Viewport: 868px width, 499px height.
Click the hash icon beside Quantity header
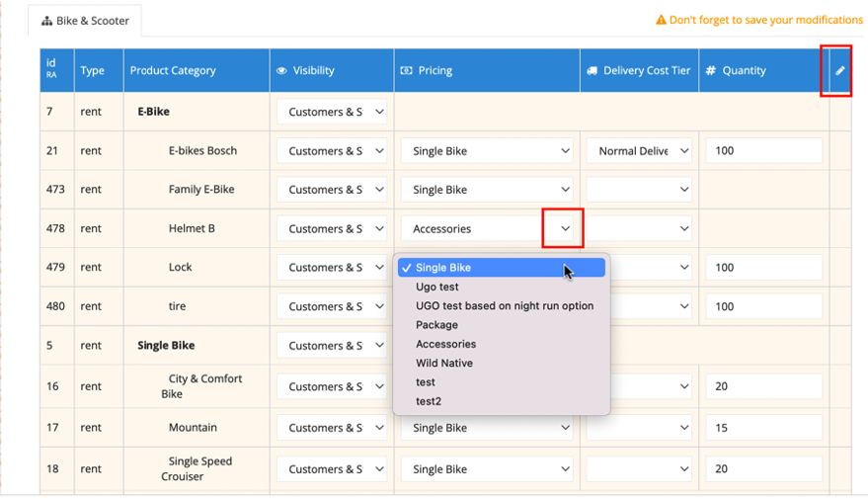point(711,70)
